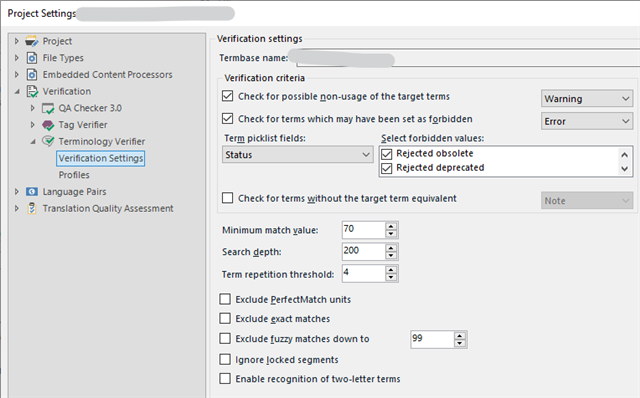Click the Termbase name field
Image resolution: width=640 pixels, height=398 pixels.
468,58
